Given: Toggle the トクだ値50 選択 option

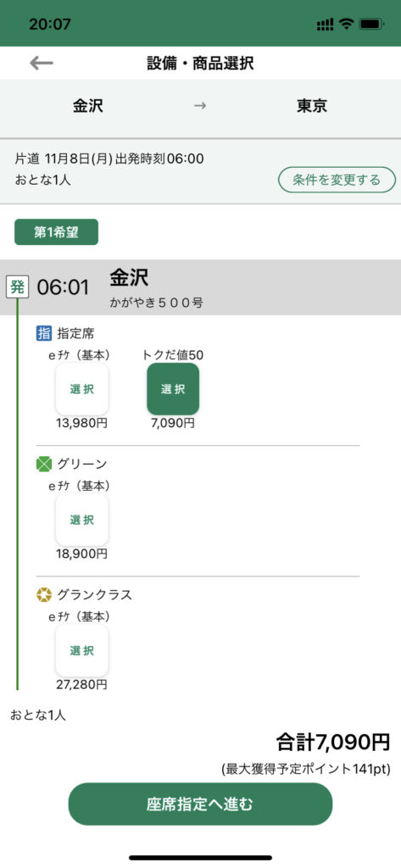Looking at the screenshot, I should (x=173, y=389).
